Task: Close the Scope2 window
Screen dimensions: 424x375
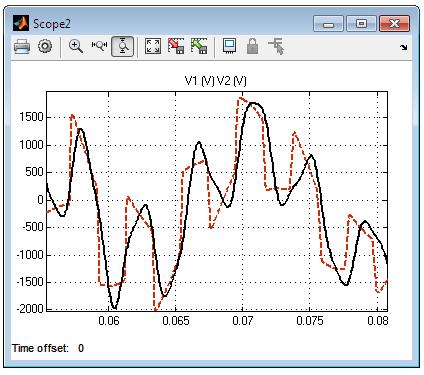Action: [x=394, y=24]
